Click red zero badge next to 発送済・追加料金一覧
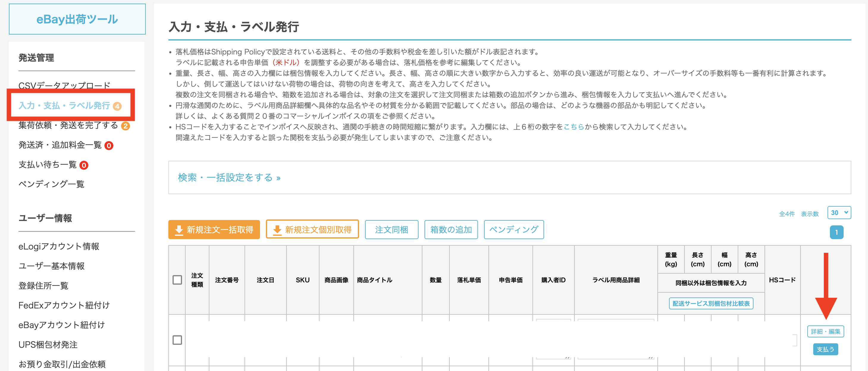Viewport: 868px width, 371px height. tap(109, 146)
